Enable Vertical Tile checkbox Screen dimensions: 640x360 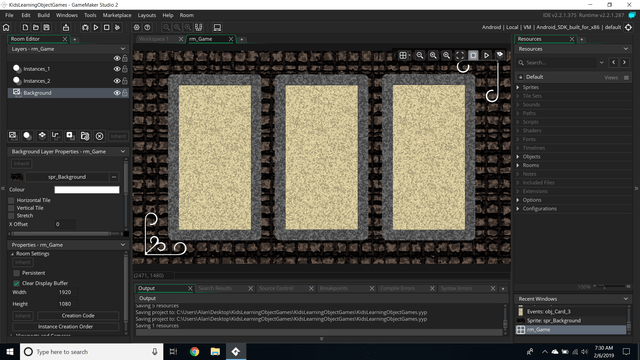tap(11, 208)
